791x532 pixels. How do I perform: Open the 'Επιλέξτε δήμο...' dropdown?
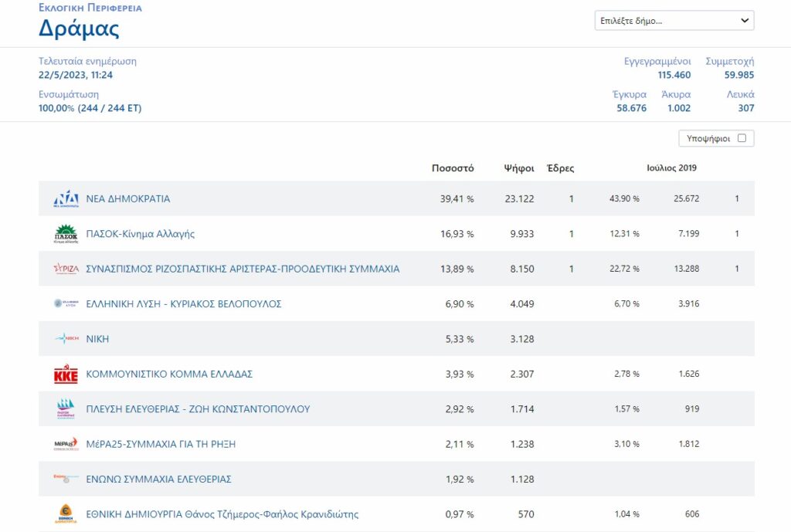pyautogui.click(x=674, y=21)
